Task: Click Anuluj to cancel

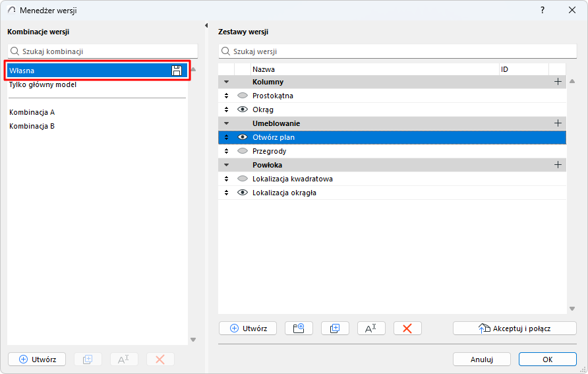Action: tap(481, 359)
